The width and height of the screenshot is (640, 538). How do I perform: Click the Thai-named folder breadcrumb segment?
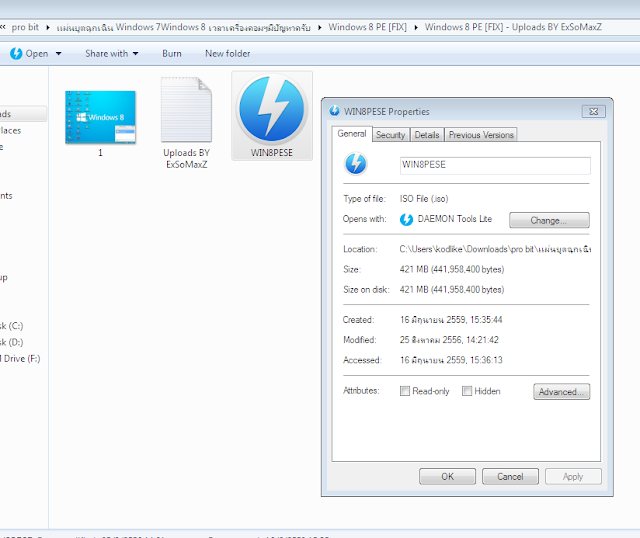[x=183, y=27]
